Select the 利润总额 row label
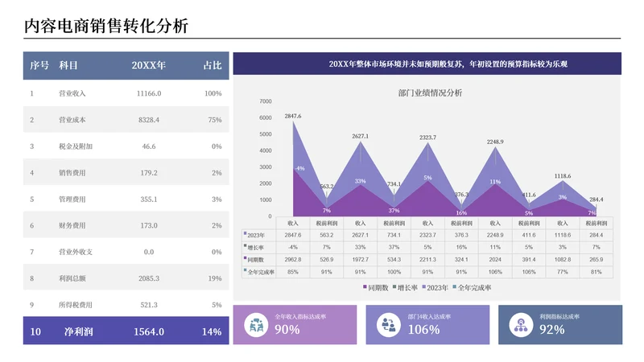The height and width of the screenshot is (362, 644). pos(72,278)
